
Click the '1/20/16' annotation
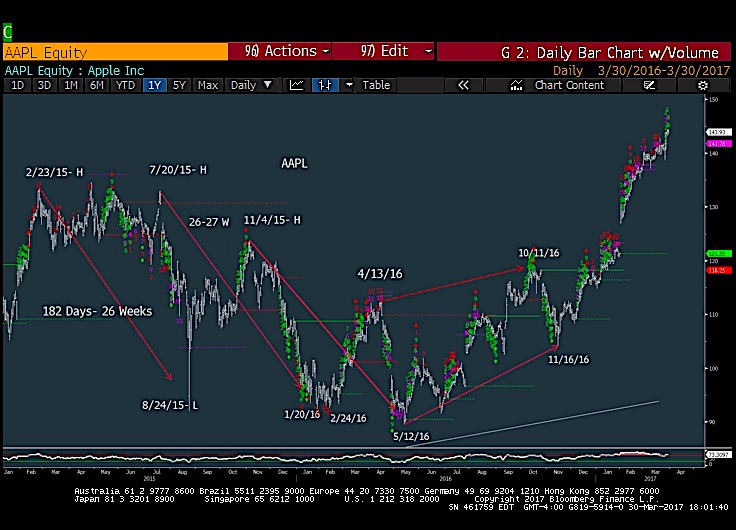tap(302, 414)
